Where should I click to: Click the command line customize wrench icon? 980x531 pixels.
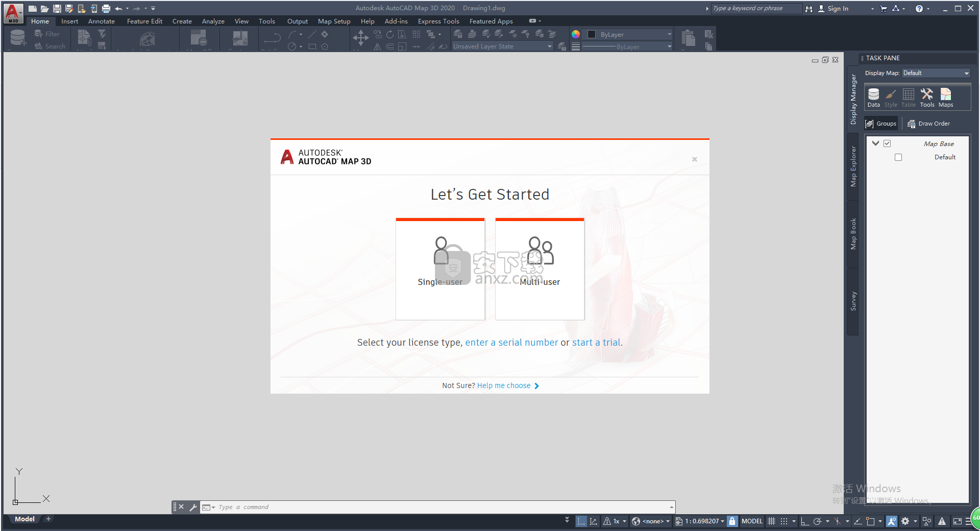point(193,507)
